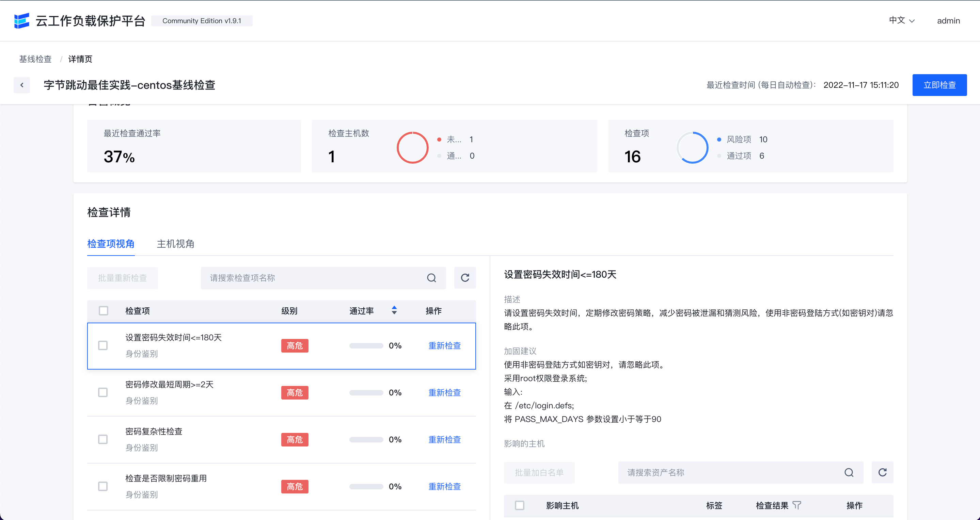Click the back arrow beside baseline title
Viewport: 980px width, 520px height.
click(22, 85)
